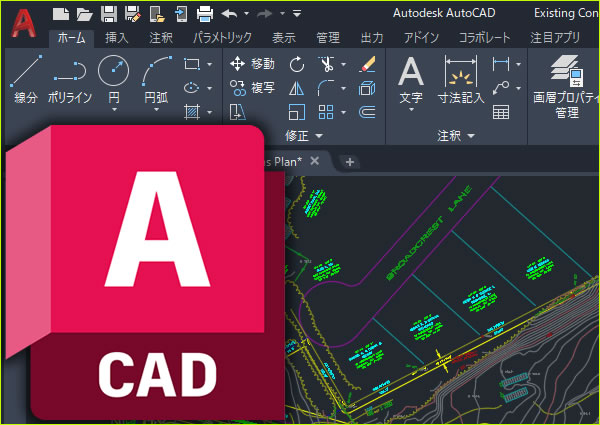Viewport: 600px width, 425px height.
Task: Open the Array tool dropdown arrow
Action: [x=343, y=112]
